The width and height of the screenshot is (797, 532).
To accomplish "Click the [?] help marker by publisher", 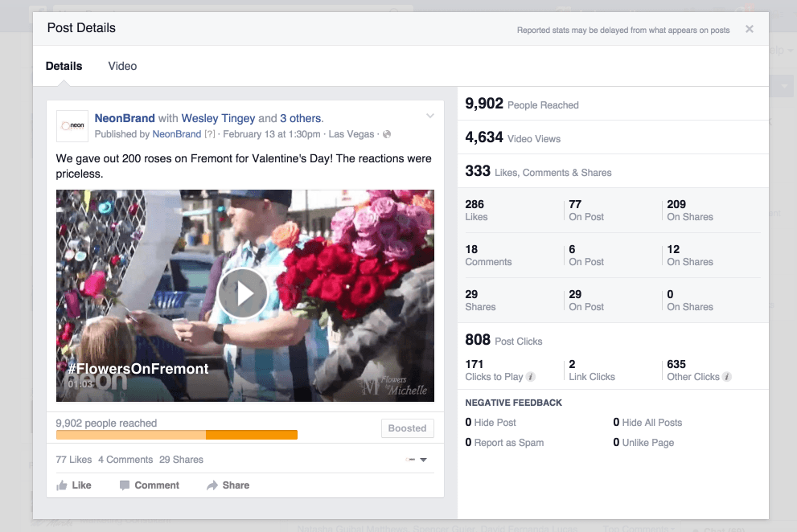I will 209,134.
